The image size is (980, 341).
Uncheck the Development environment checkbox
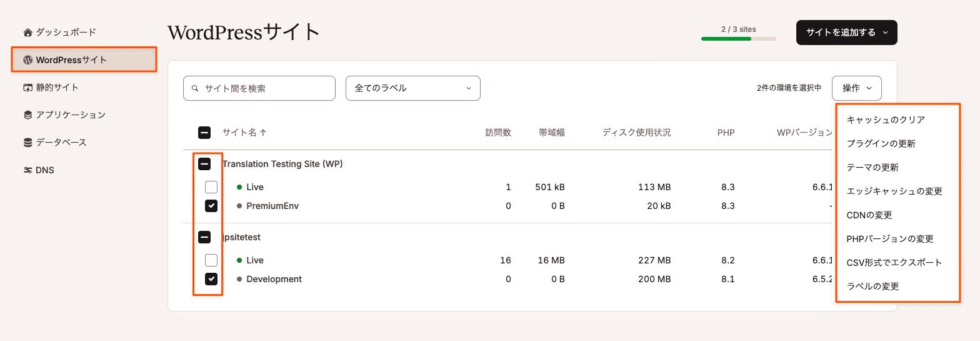211,279
